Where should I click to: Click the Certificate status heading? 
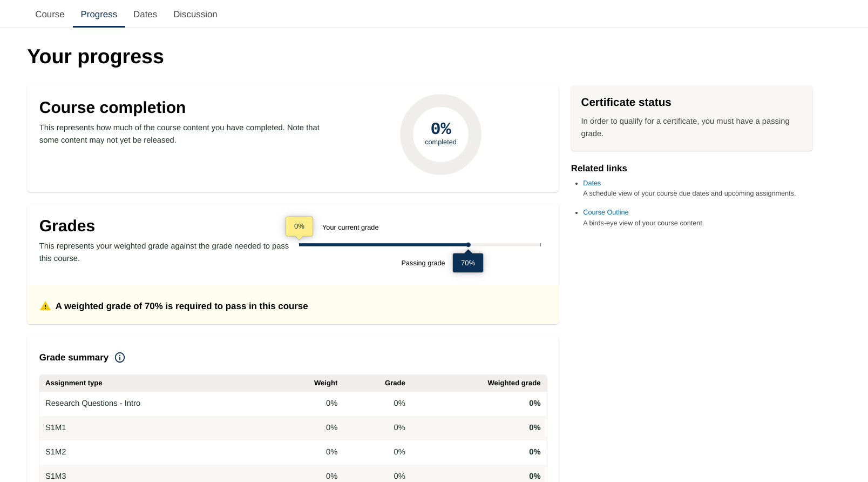pos(626,103)
